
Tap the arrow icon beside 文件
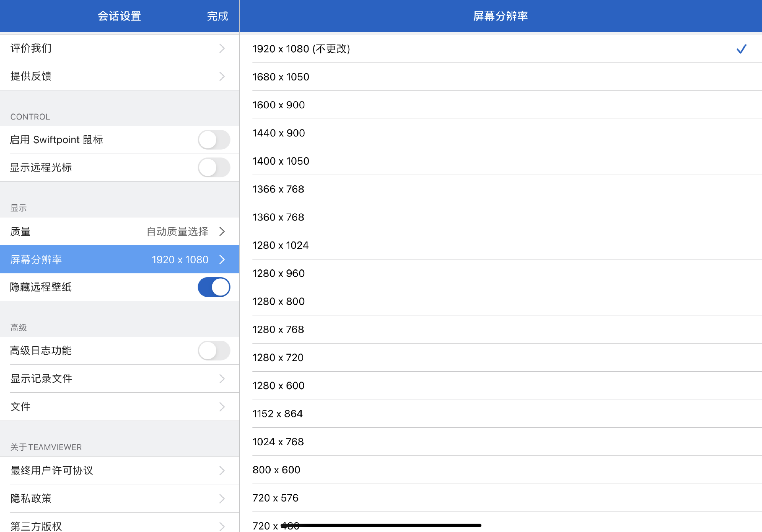point(222,407)
